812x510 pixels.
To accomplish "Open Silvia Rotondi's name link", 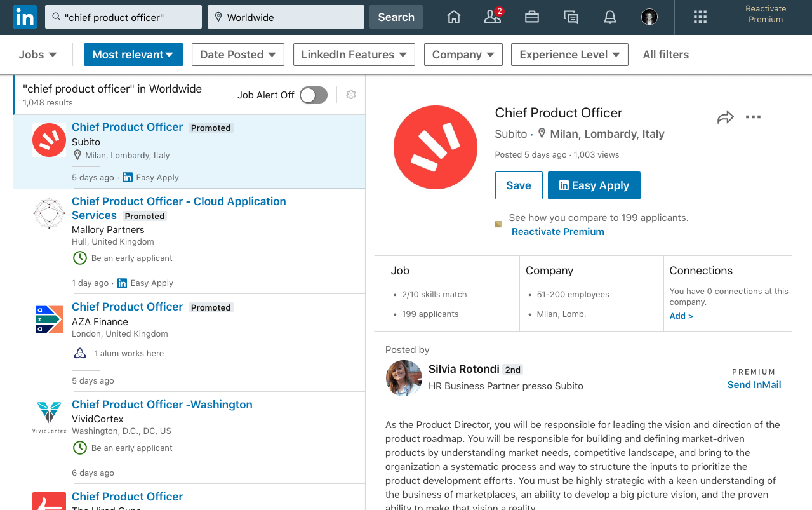I will click(464, 369).
